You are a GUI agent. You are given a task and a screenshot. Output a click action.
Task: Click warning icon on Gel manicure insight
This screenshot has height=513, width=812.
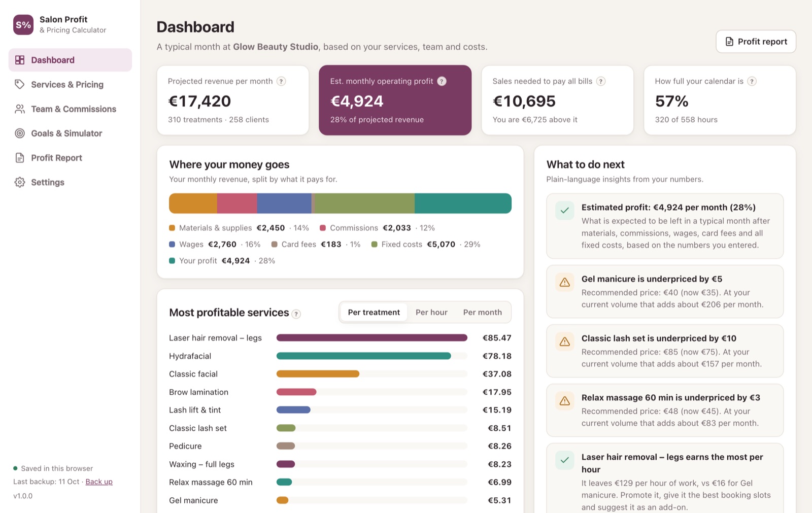(x=565, y=282)
